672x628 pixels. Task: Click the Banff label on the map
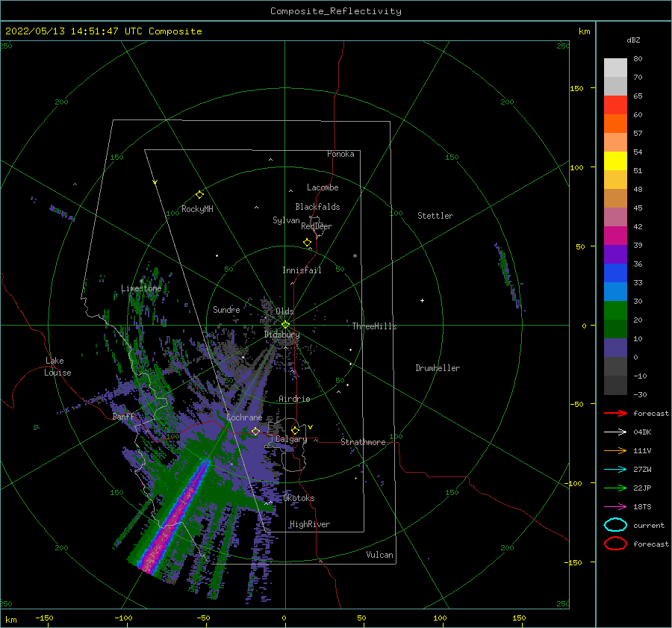[x=123, y=416]
